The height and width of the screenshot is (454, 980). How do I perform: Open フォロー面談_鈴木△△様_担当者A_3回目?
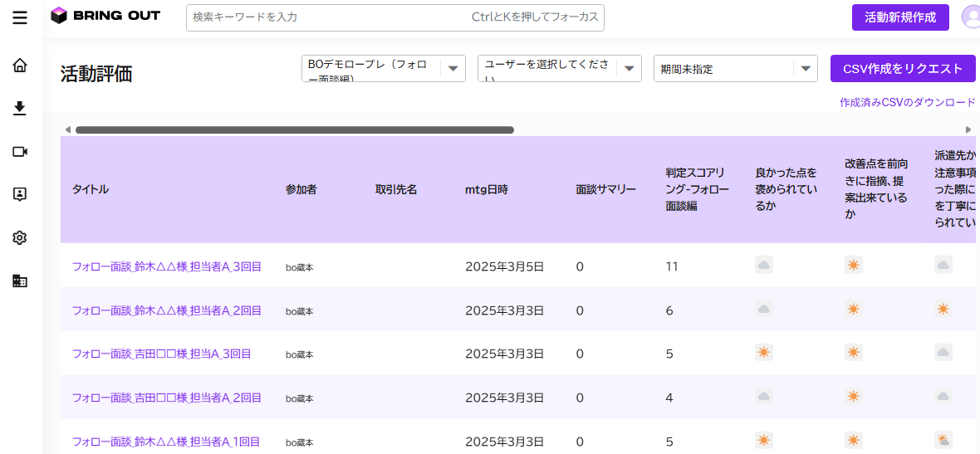point(166,266)
